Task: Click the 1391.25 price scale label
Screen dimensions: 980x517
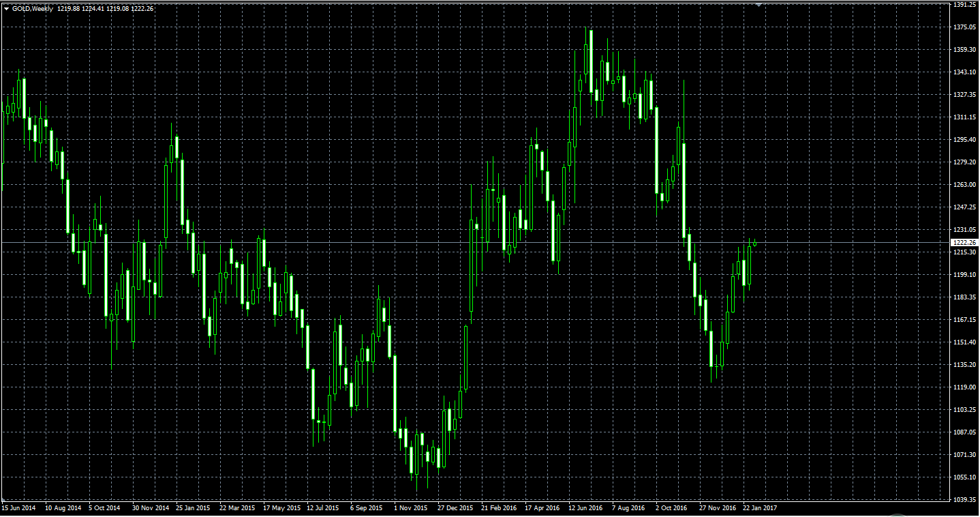Action: tap(964, 4)
